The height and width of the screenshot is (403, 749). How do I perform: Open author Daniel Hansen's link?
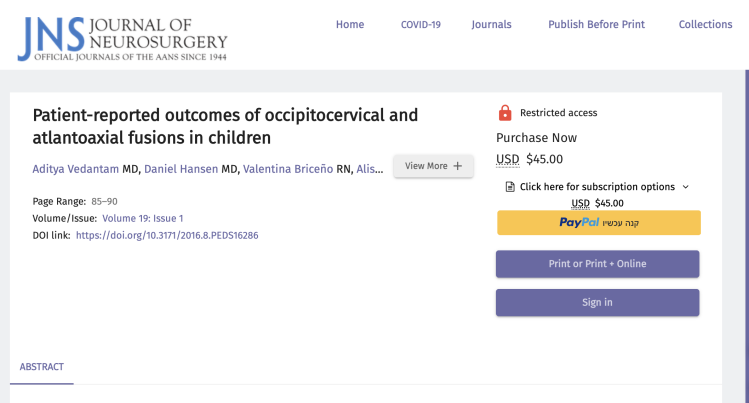[x=183, y=168]
